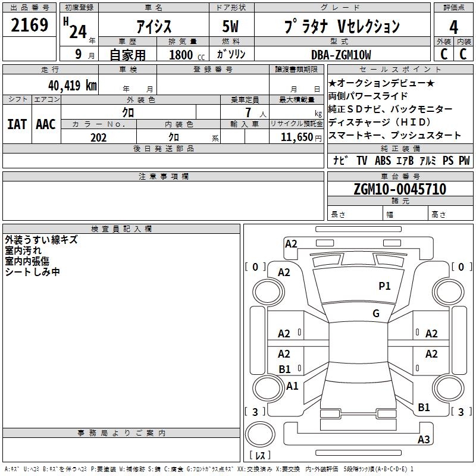Click G mark on the windshield
Image resolution: width=476 pixels, height=476 pixels.
pyautogui.click(x=376, y=314)
